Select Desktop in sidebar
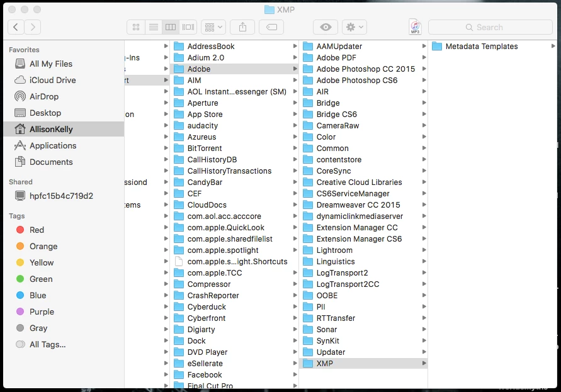 click(x=64, y=113)
